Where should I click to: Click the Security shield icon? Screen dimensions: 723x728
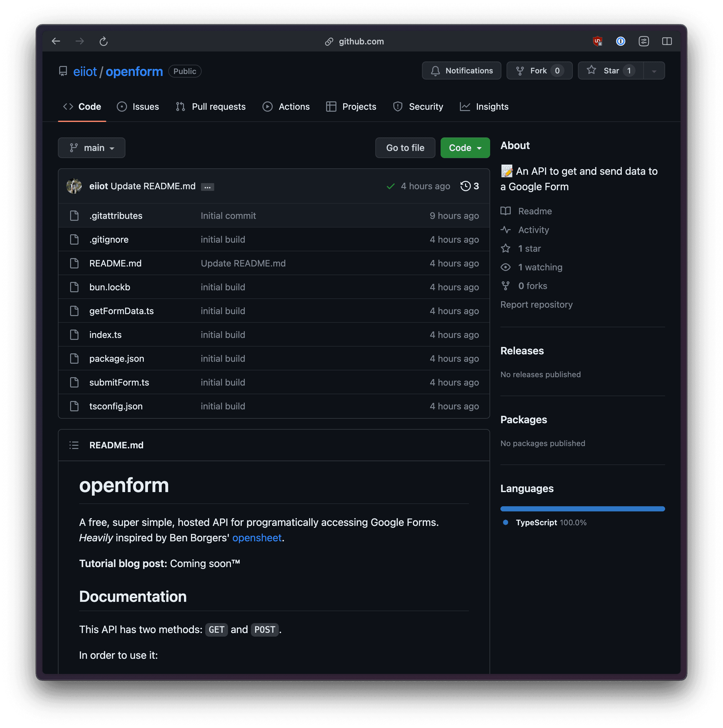[x=398, y=107]
